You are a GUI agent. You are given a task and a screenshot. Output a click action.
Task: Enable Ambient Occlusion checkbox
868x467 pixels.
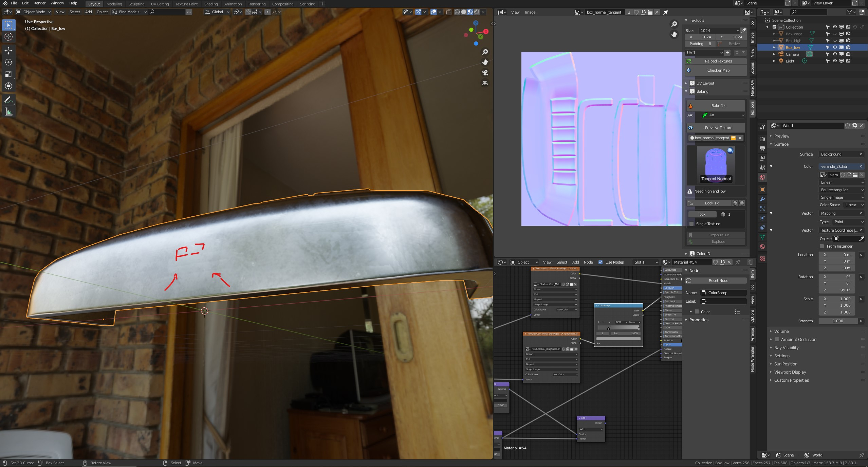pyautogui.click(x=777, y=339)
